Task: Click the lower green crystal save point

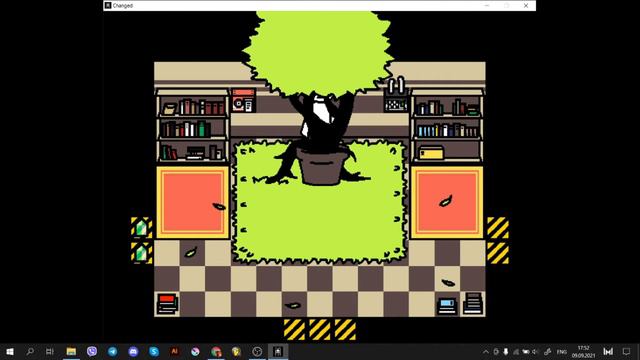Action: coord(141,253)
